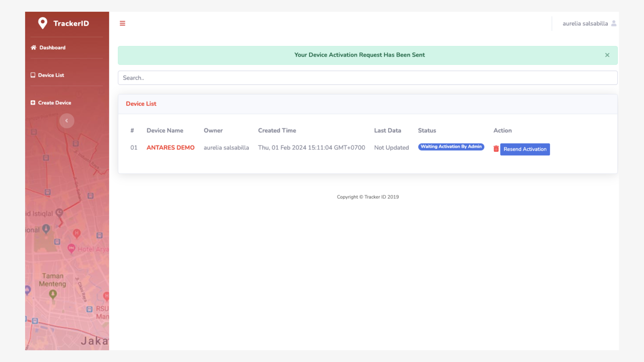Open the aurelia salsabilla user dropdown
This screenshot has height=362, width=644.
coord(585,23)
